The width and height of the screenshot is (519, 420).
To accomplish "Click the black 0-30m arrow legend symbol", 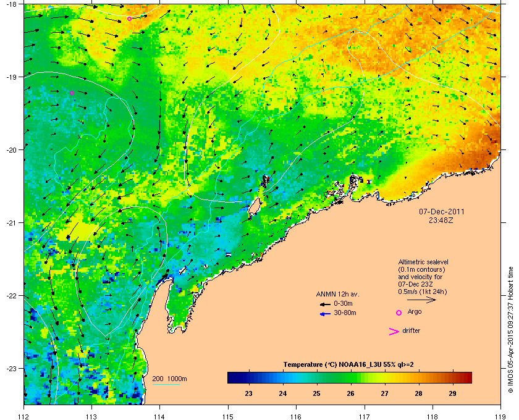I will point(325,304).
